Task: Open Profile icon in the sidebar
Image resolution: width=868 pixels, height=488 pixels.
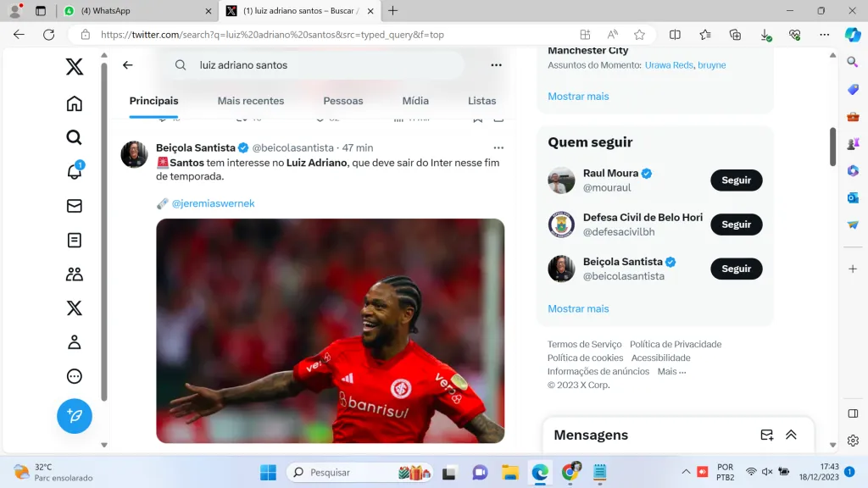Action: 75,342
